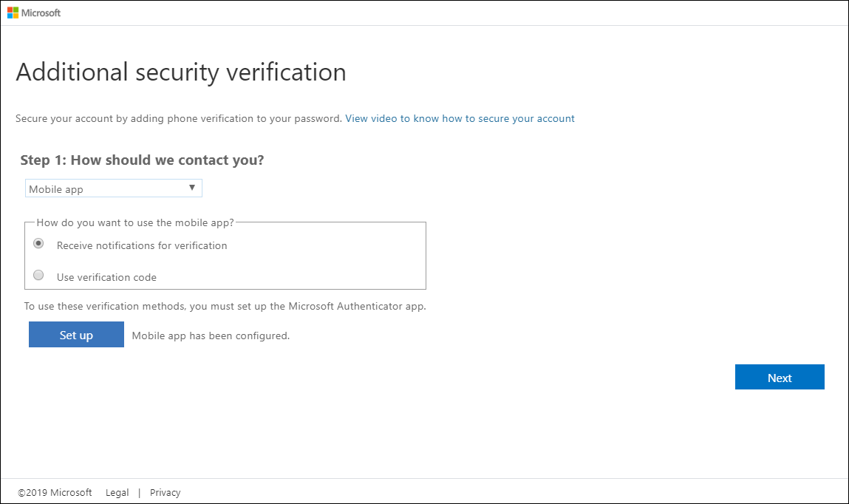Click the "Mobile app" combo box text
This screenshot has width=849, height=504.
pyautogui.click(x=56, y=189)
